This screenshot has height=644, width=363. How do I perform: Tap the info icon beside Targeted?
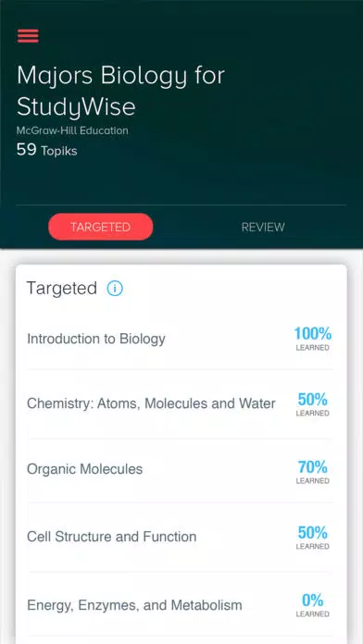[x=115, y=289]
